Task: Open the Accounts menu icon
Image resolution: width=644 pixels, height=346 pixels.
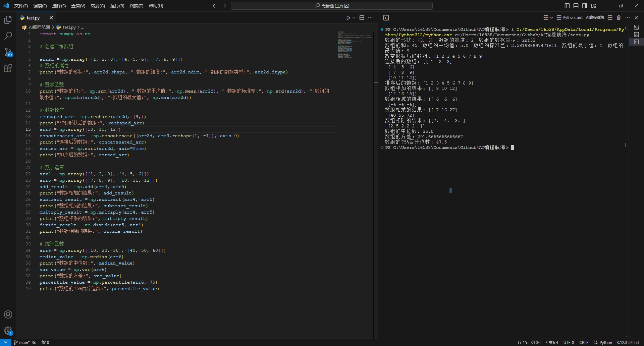Action: 8,314
